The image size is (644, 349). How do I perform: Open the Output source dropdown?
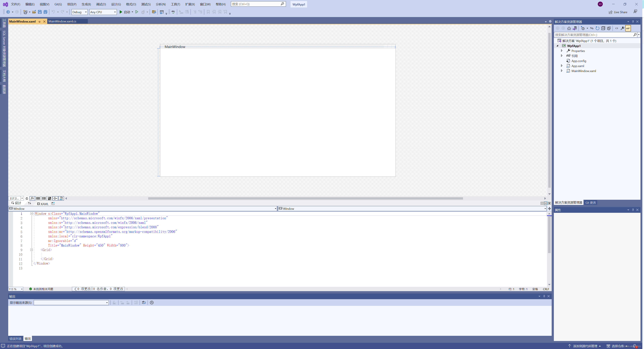pyautogui.click(x=107, y=303)
